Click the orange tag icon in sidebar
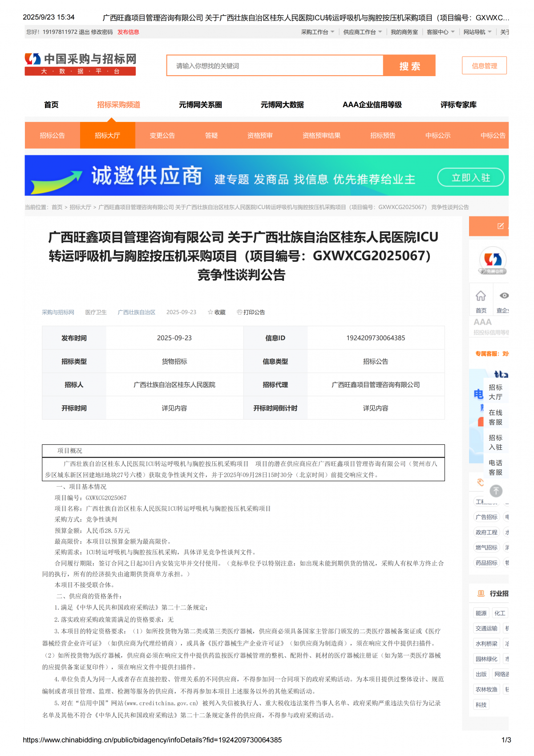 pyautogui.click(x=480, y=482)
